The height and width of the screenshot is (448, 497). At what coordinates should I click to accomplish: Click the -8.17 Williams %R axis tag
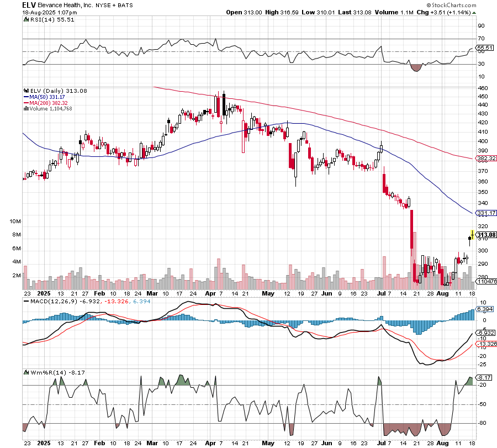point(484,378)
